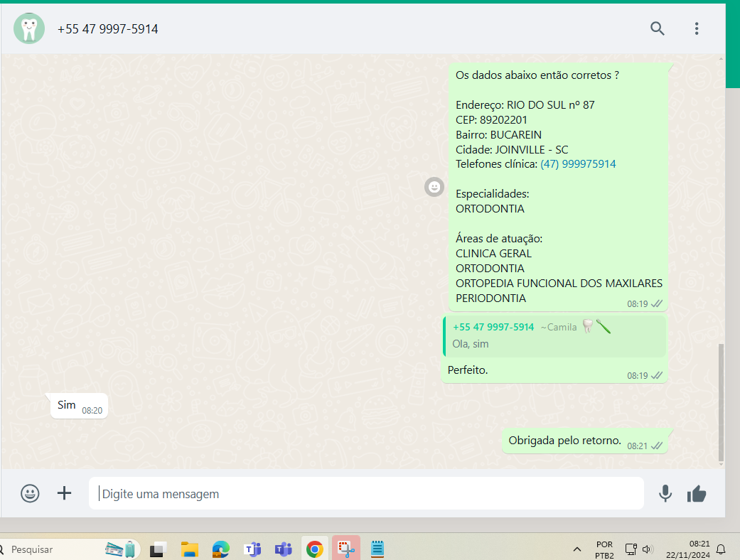740x560 pixels.
Task: Focus the 'Digite uma mensagem' input field
Action: [366, 493]
